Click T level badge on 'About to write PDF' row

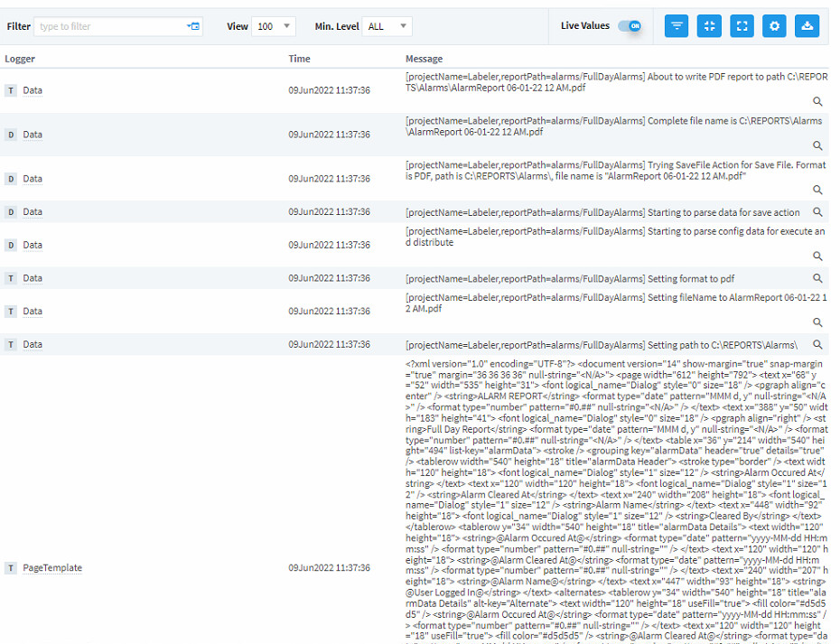[x=11, y=90]
